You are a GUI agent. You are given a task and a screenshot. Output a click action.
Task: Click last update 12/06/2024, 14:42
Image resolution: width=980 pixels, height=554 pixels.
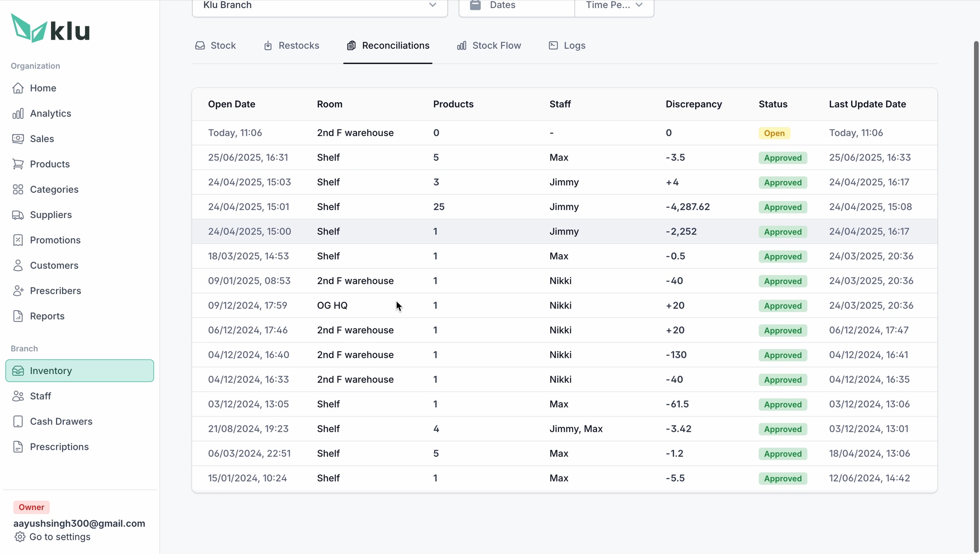869,478
